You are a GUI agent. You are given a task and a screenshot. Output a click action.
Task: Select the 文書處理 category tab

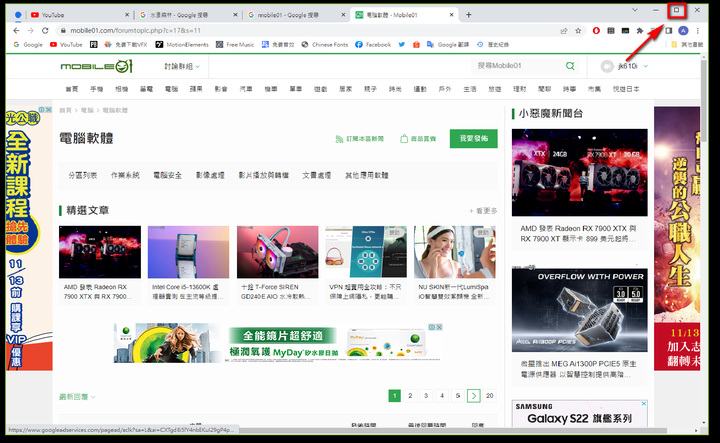pos(317,175)
